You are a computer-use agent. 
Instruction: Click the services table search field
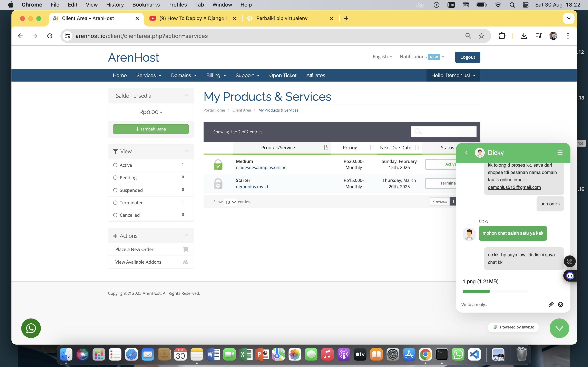(x=444, y=132)
